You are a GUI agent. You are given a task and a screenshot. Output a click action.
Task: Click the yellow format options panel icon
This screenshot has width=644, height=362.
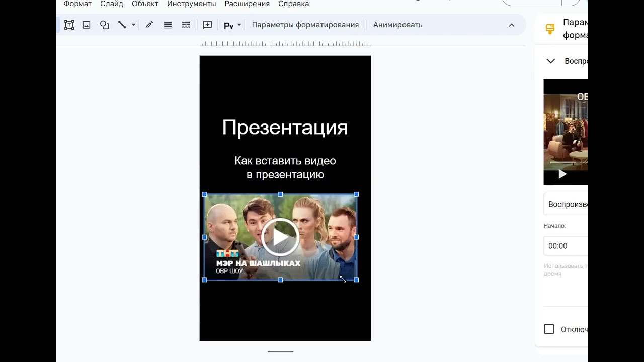point(550,29)
